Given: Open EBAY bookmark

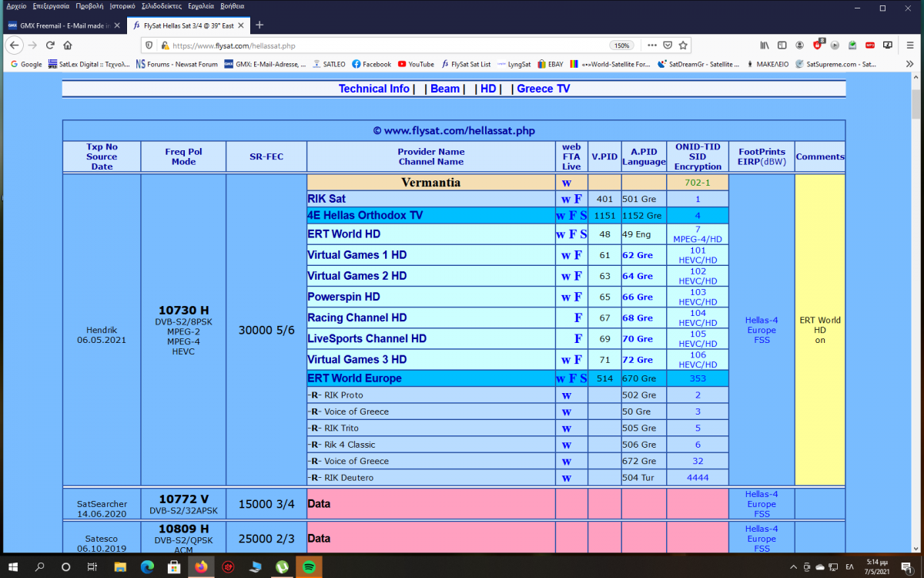Looking at the screenshot, I should (x=549, y=64).
